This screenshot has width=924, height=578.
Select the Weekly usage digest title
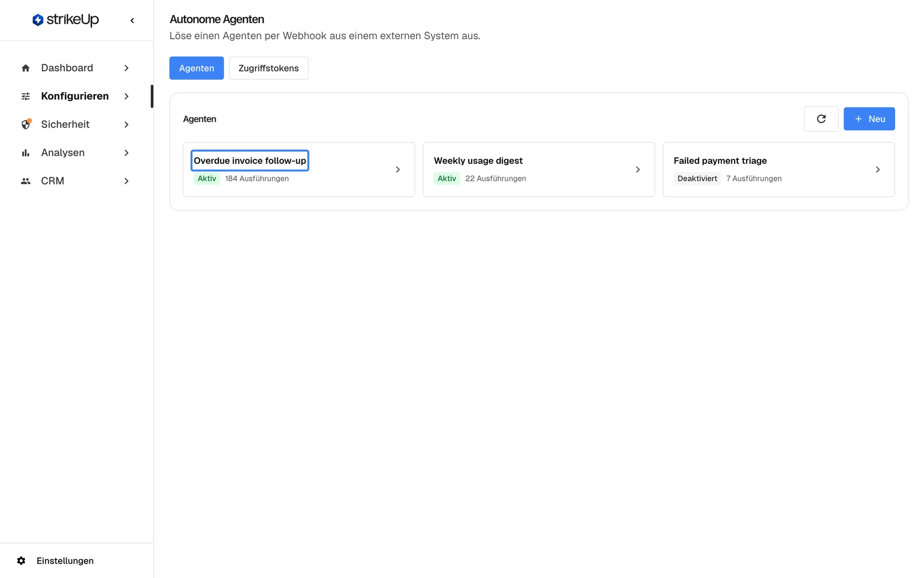pyautogui.click(x=478, y=160)
